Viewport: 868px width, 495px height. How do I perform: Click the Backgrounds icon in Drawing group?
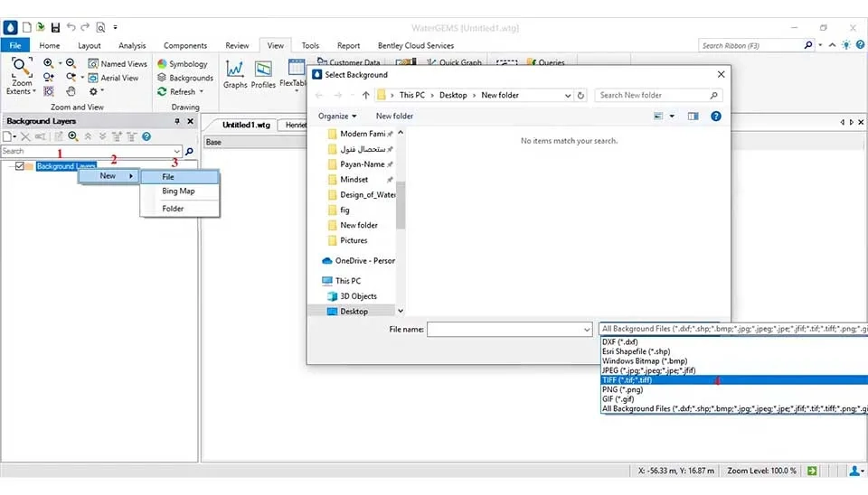point(163,78)
